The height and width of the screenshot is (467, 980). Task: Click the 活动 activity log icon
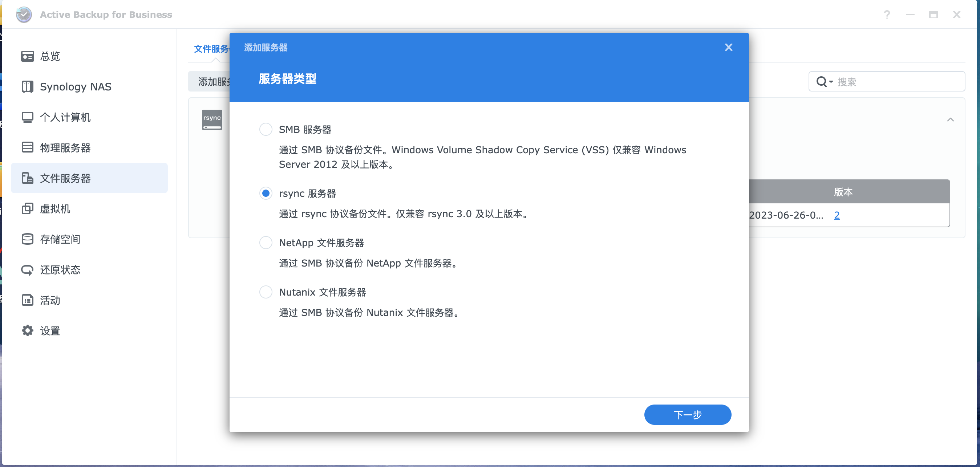point(27,300)
